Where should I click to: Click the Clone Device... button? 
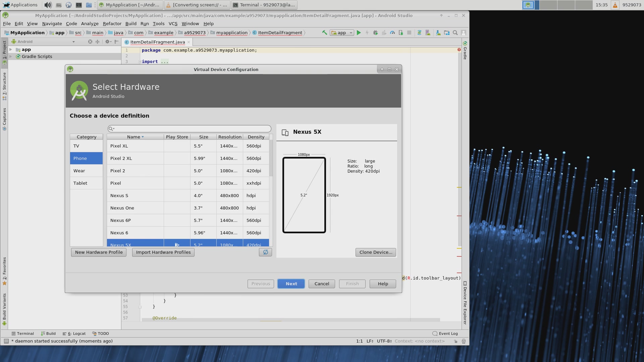tap(376, 252)
